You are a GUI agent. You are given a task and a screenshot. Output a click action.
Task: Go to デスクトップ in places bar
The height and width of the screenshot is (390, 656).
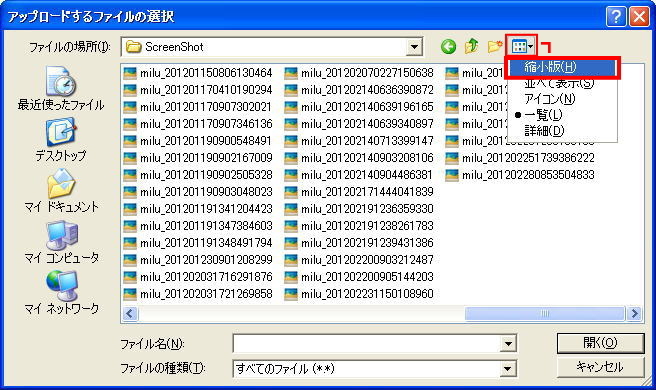click(x=61, y=140)
